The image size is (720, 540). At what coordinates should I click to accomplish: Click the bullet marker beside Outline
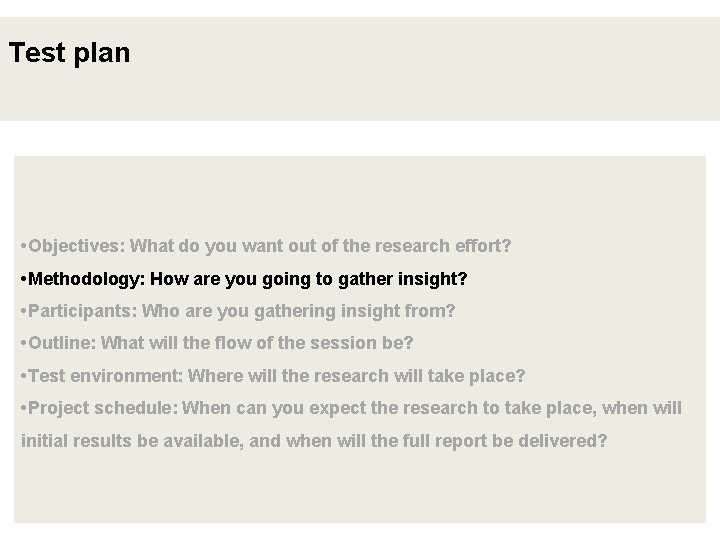[x=23, y=343]
